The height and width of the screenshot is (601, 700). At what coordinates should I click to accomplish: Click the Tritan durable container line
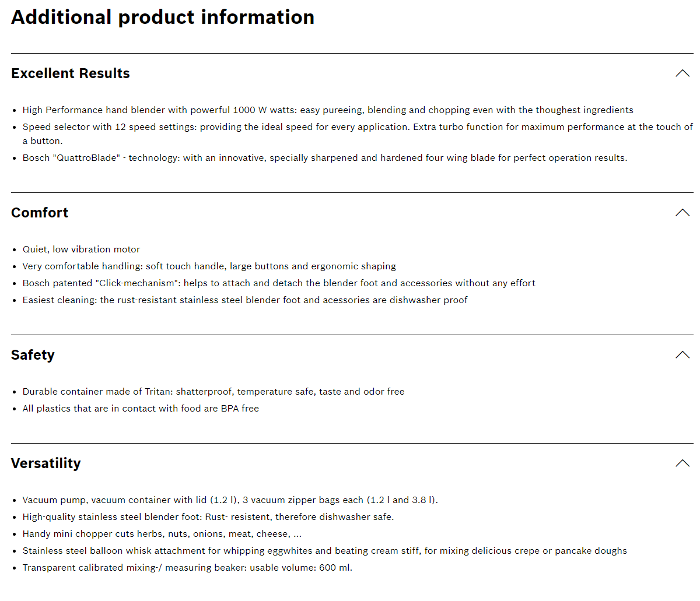[x=213, y=392]
